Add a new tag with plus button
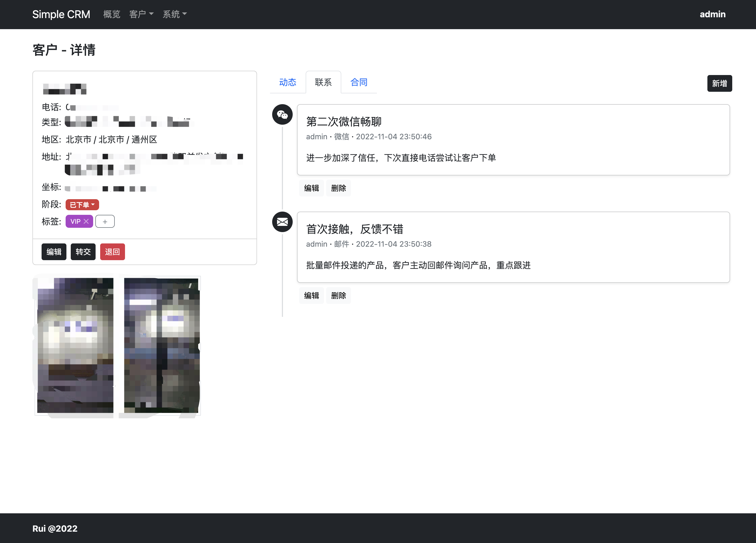This screenshot has height=543, width=756. click(x=105, y=222)
